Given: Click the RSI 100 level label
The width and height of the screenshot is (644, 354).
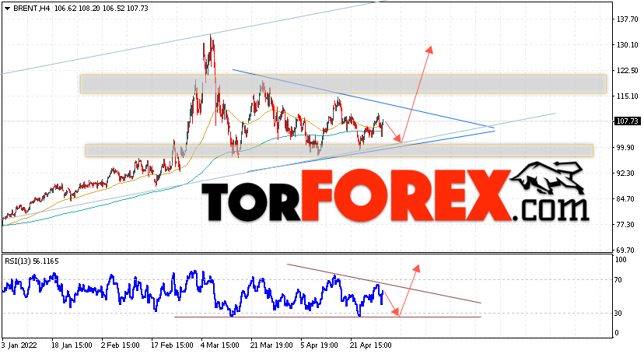Looking at the screenshot, I should coord(621,260).
